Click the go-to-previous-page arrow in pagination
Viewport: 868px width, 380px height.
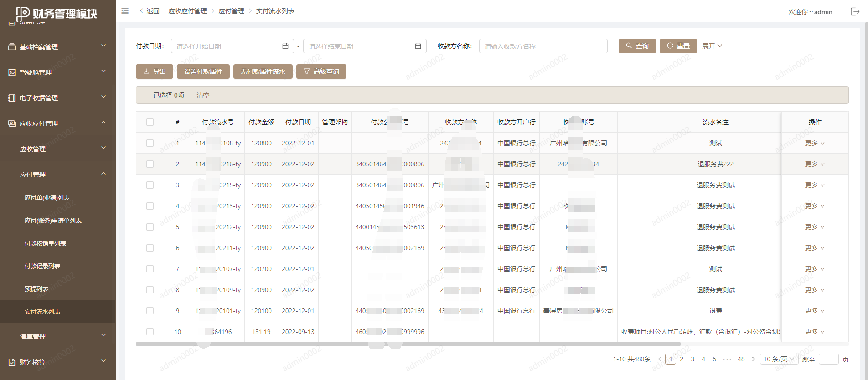tap(659, 359)
